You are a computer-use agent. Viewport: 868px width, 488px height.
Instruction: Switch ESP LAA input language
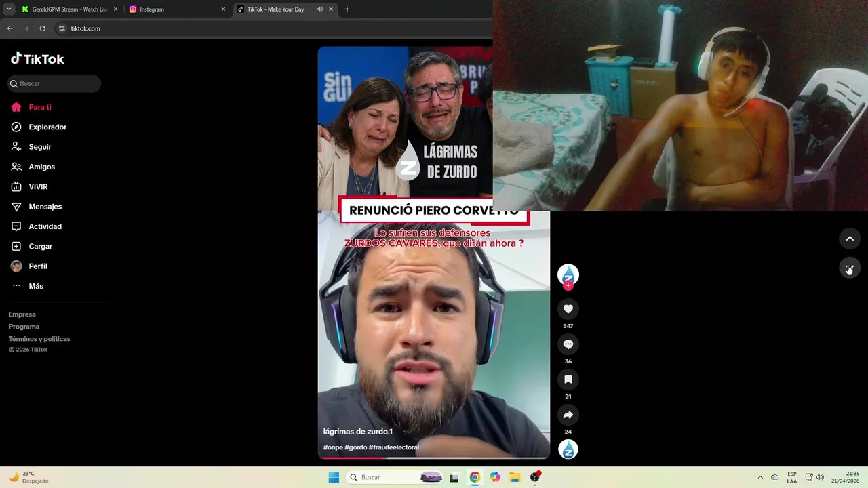point(792,477)
